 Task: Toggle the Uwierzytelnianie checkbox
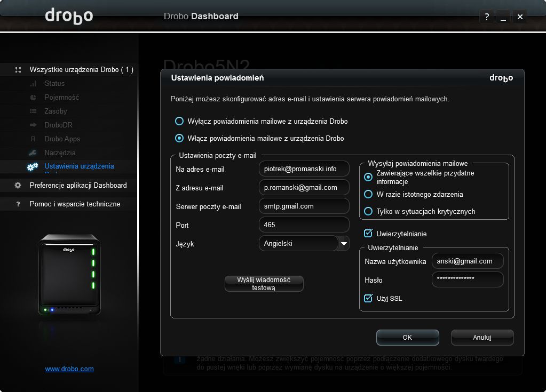pos(368,234)
